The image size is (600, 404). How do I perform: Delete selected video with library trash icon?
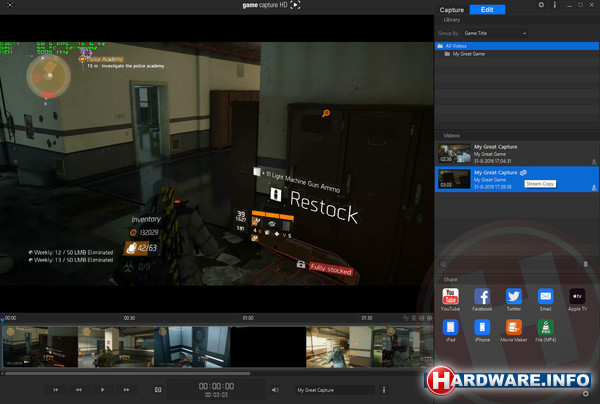pyautogui.click(x=585, y=264)
